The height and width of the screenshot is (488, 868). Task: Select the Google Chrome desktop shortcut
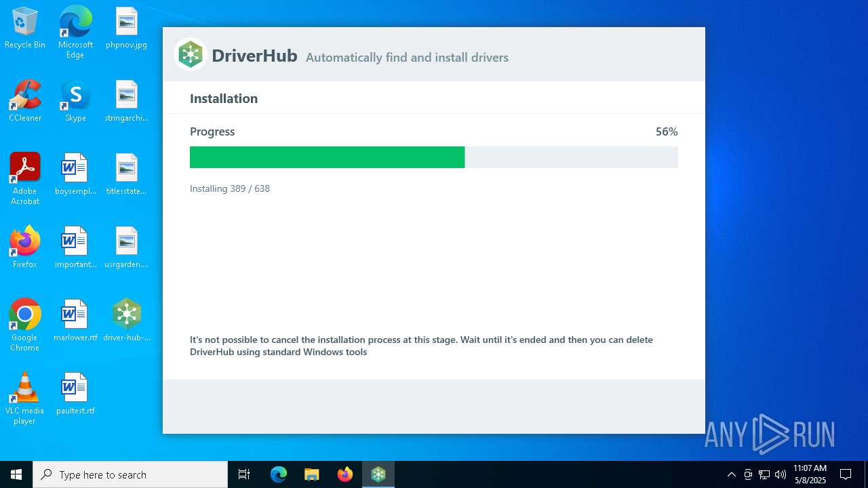click(x=25, y=325)
